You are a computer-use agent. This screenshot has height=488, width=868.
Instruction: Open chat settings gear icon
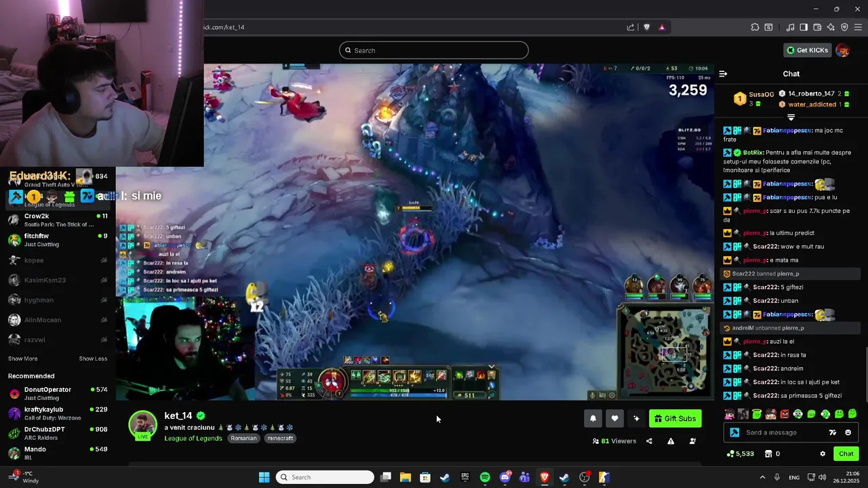pyautogui.click(x=823, y=454)
